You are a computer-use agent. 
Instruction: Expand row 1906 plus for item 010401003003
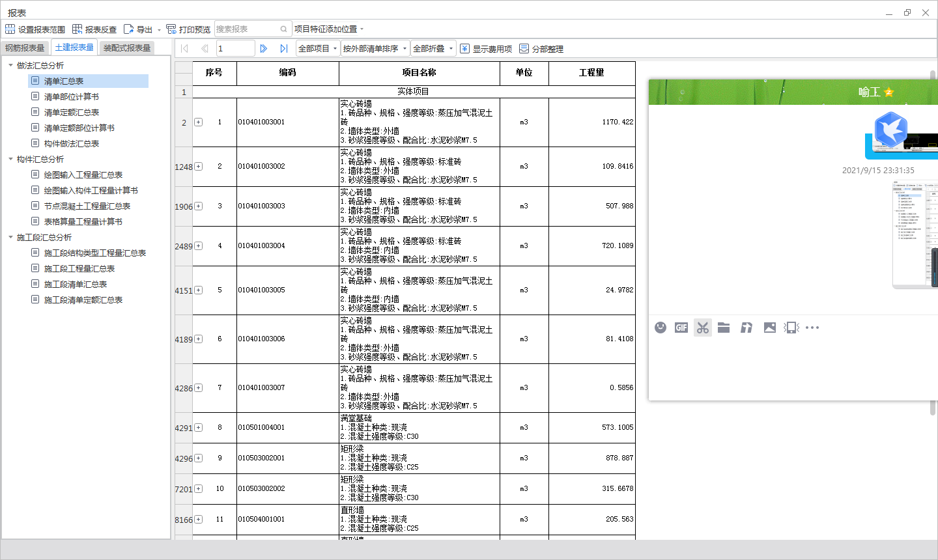click(199, 206)
